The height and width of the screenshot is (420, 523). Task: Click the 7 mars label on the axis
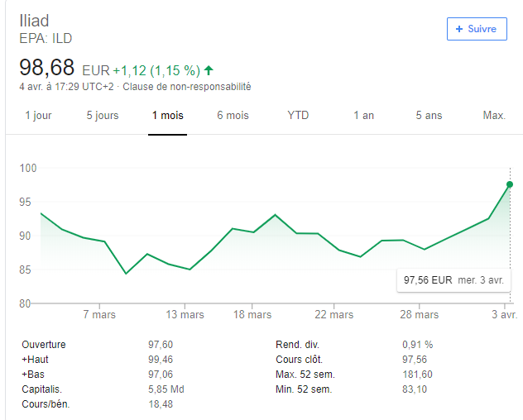98,315
